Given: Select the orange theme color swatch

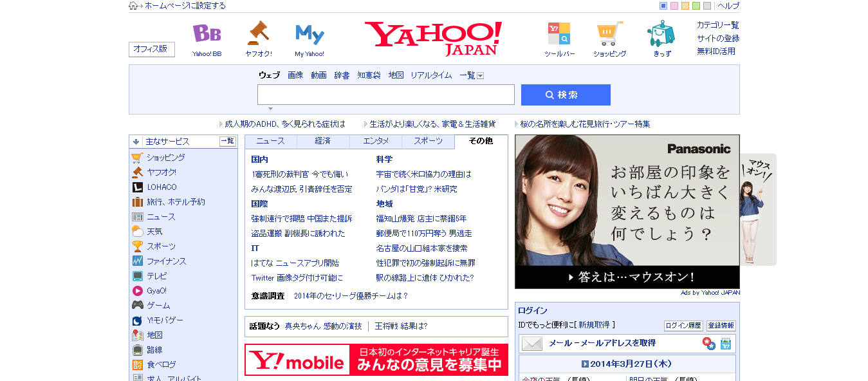Looking at the screenshot, I should pyautogui.click(x=685, y=6).
